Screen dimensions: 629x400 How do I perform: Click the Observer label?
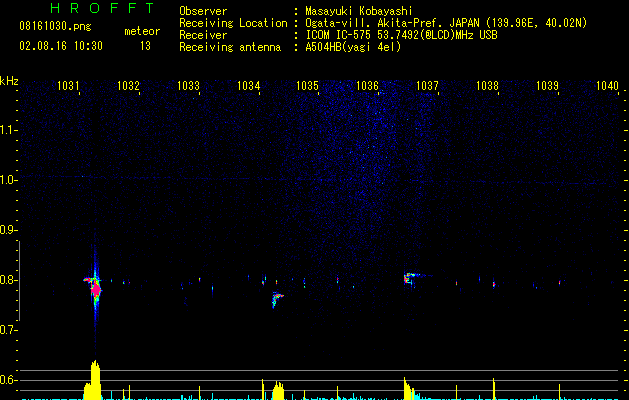point(203,11)
